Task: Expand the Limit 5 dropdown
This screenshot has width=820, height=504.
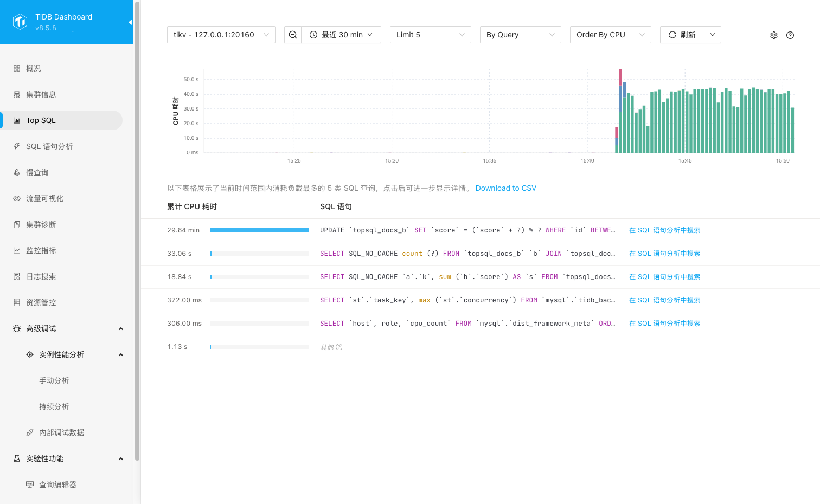Action: (x=430, y=35)
